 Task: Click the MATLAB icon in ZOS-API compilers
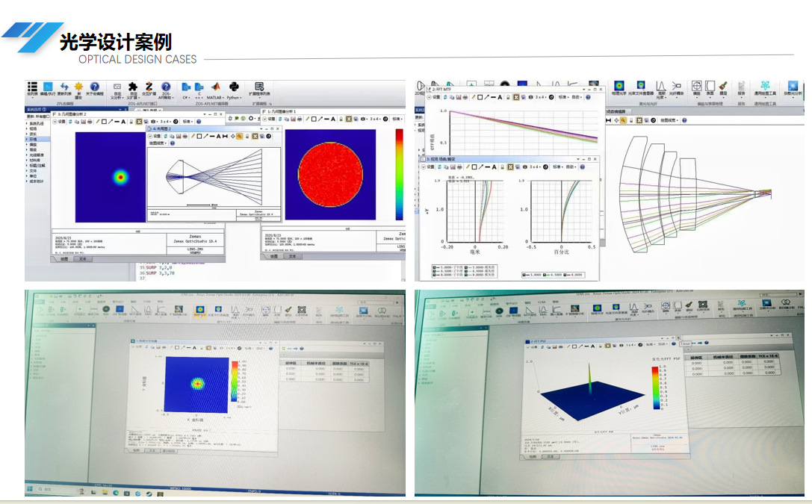[215, 87]
